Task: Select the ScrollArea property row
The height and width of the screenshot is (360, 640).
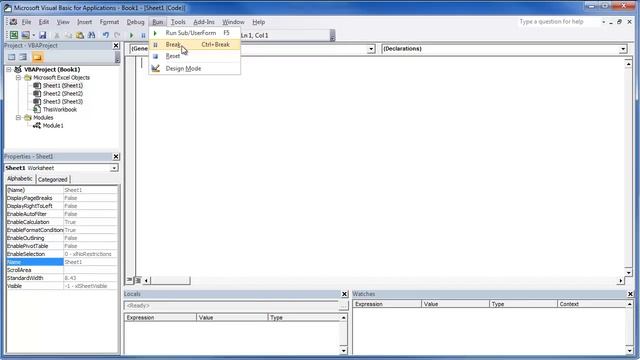Action: click(x=62, y=270)
